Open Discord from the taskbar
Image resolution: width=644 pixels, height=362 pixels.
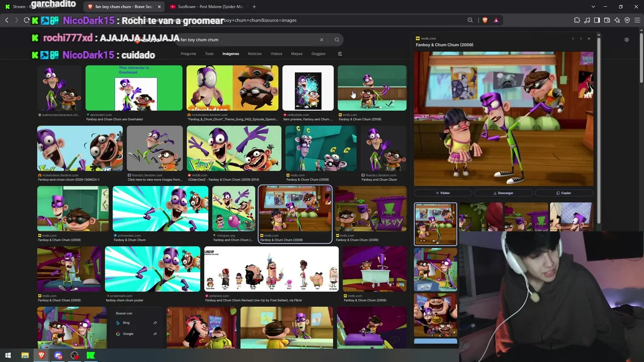pos(58,355)
